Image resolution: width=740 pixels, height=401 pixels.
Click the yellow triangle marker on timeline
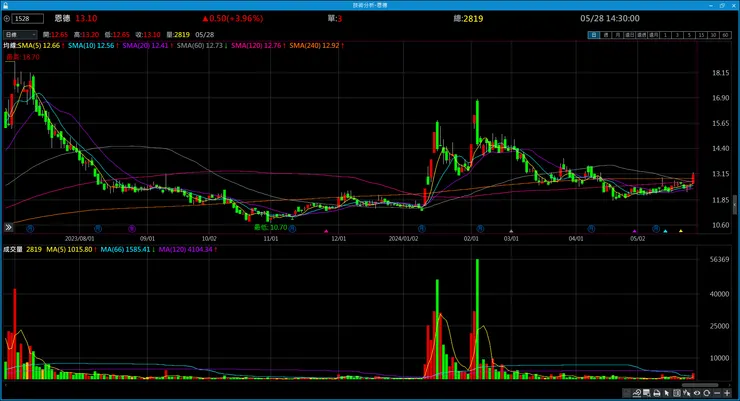coord(681,231)
